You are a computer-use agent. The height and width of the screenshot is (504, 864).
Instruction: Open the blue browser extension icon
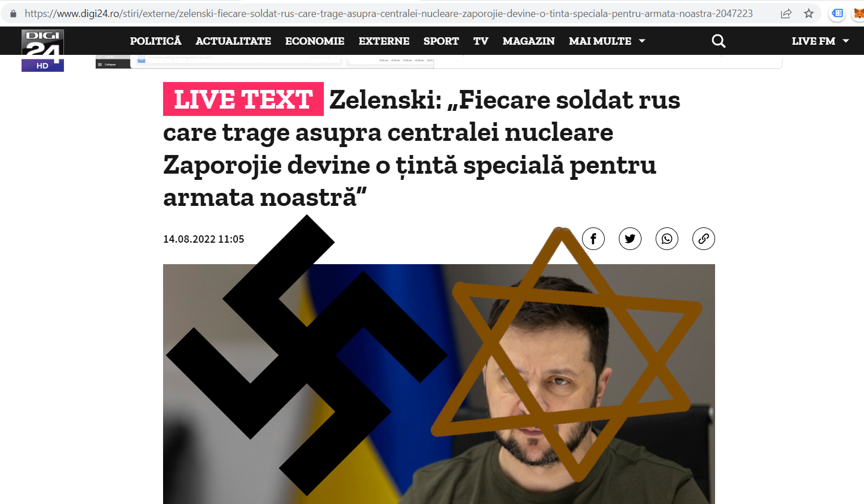point(837,14)
